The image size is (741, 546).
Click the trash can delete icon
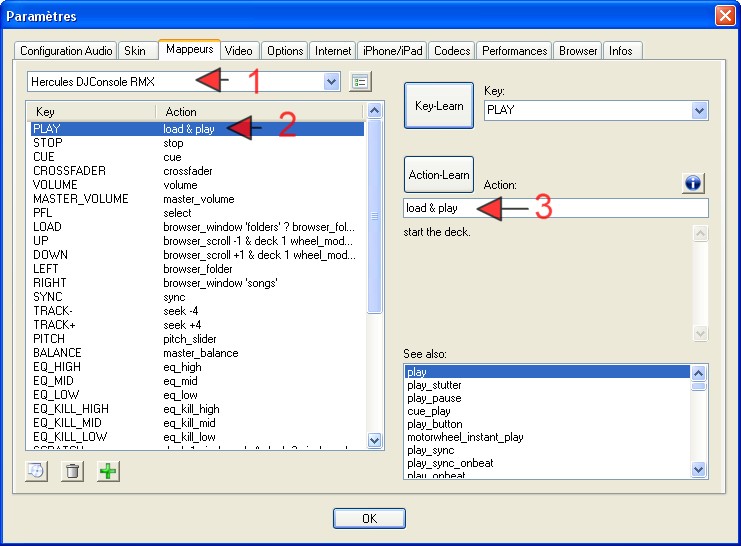click(72, 471)
